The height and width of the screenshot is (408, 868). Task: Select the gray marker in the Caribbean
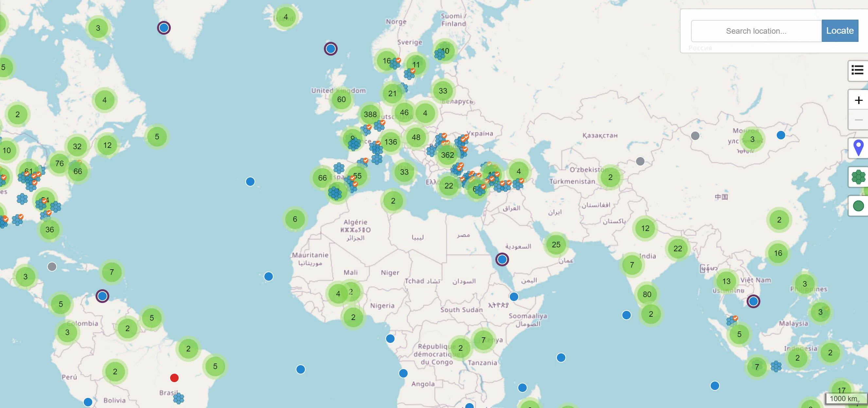coord(52,267)
